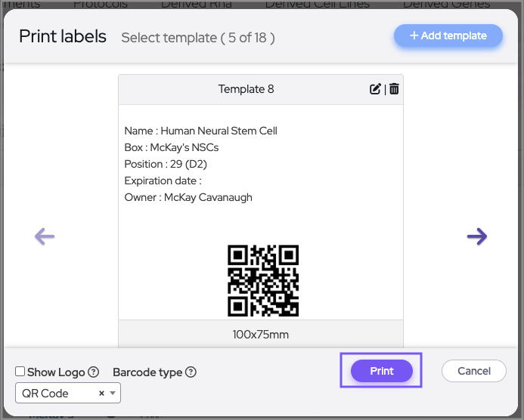Open the QR Code barcode type combo box

tap(57, 393)
